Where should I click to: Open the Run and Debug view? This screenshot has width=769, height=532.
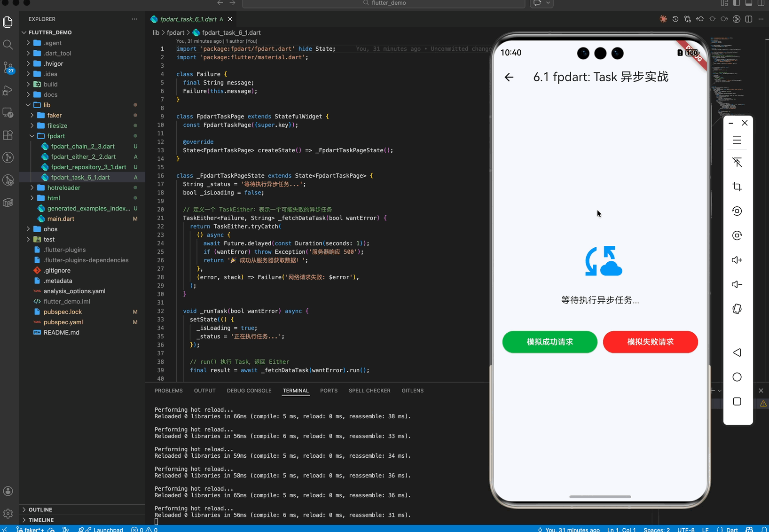(x=8, y=90)
